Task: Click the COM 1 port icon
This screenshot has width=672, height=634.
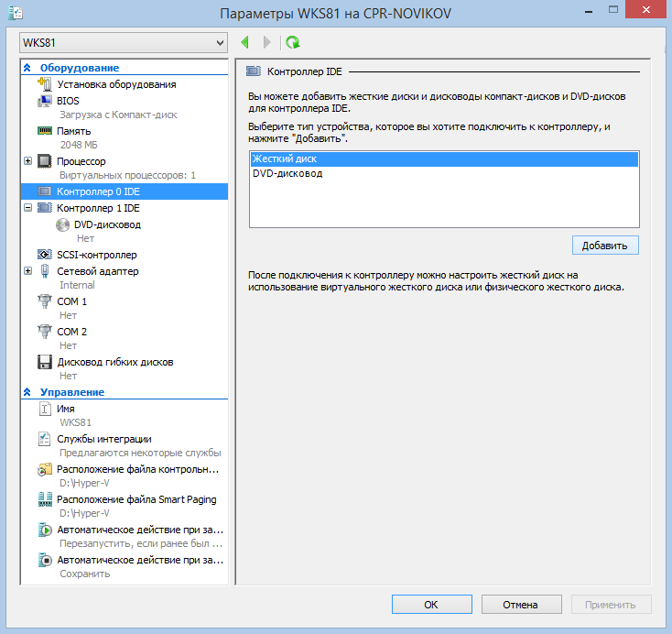Action: [x=44, y=301]
